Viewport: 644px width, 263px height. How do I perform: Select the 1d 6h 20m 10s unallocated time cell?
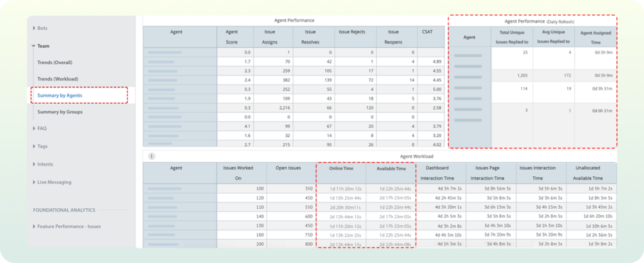pos(591,216)
